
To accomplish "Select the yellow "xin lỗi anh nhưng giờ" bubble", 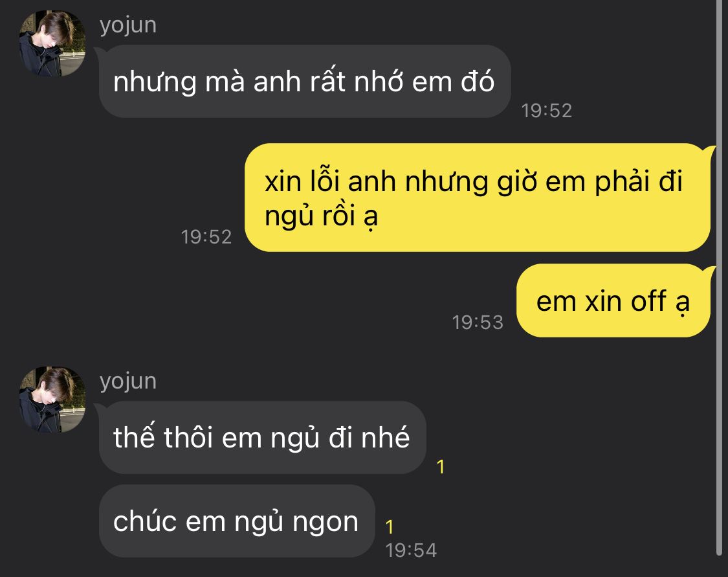I will 478,198.
